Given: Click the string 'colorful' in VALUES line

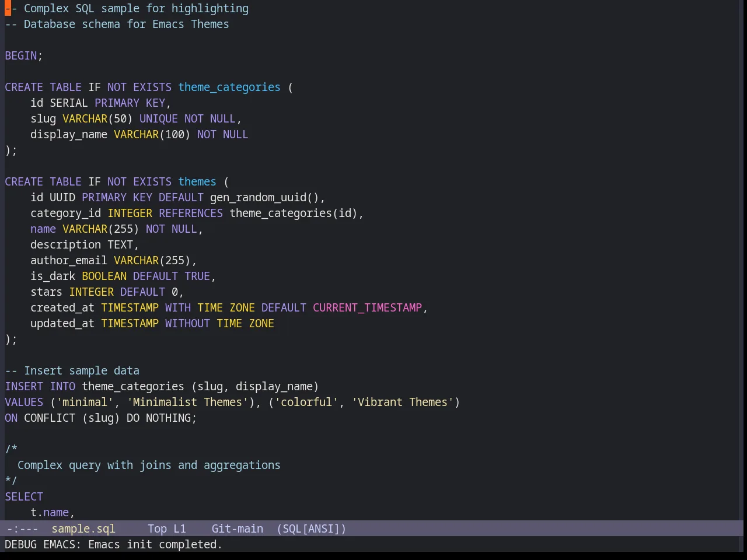Looking at the screenshot, I should 306,402.
